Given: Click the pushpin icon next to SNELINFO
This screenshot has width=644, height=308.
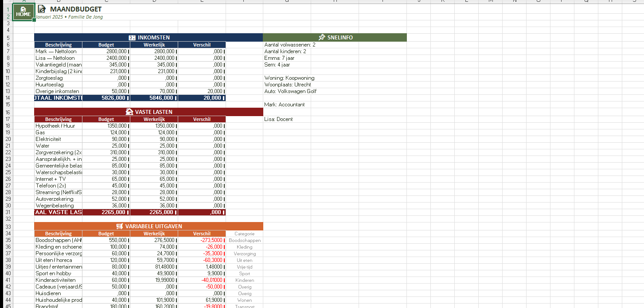Looking at the screenshot, I should (x=322, y=38).
